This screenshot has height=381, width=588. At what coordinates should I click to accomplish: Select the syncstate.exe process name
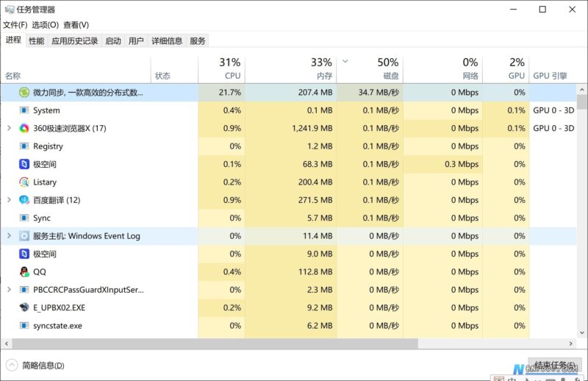point(58,326)
